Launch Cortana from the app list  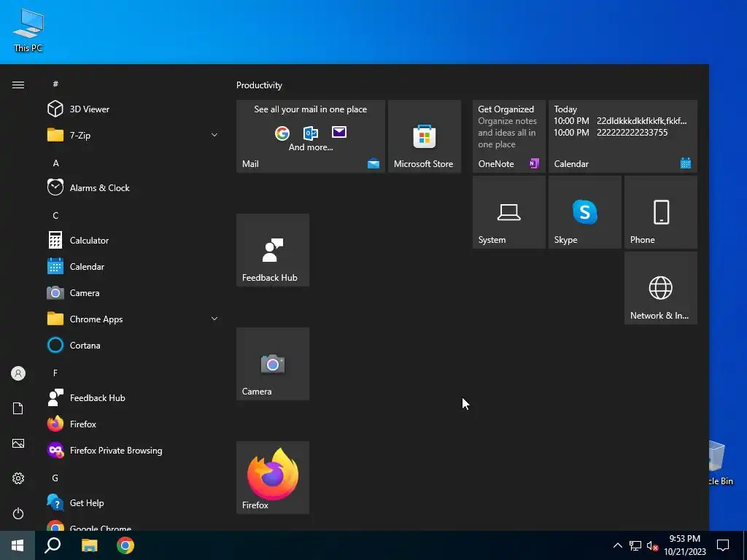[x=133, y=345]
